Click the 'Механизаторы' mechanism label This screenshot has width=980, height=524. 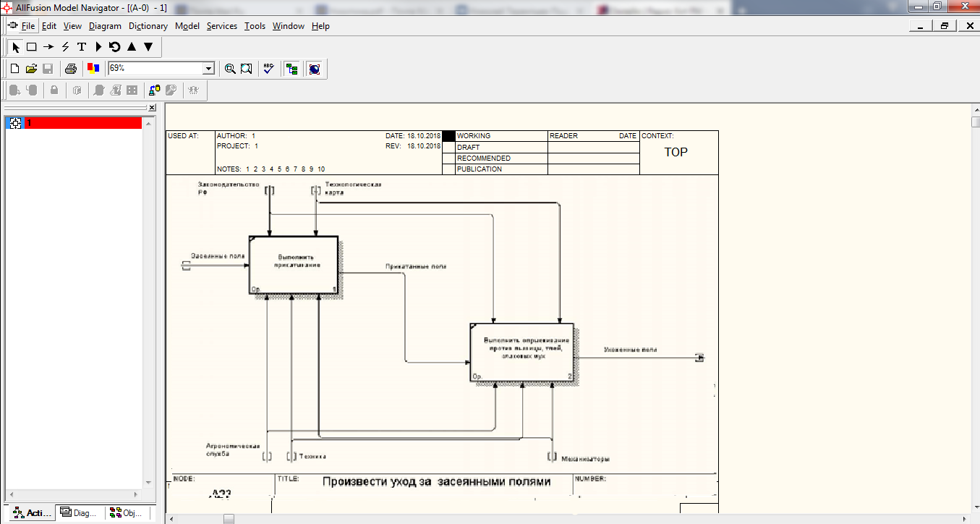tap(584, 458)
